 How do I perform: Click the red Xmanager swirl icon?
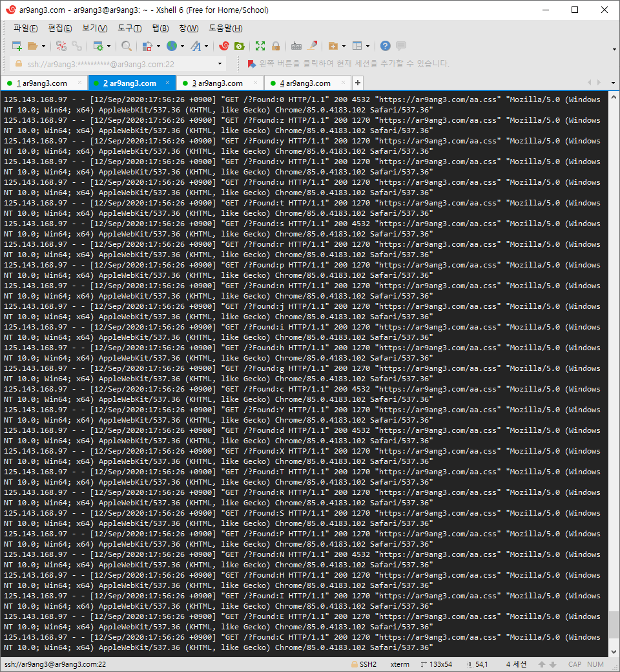224,46
